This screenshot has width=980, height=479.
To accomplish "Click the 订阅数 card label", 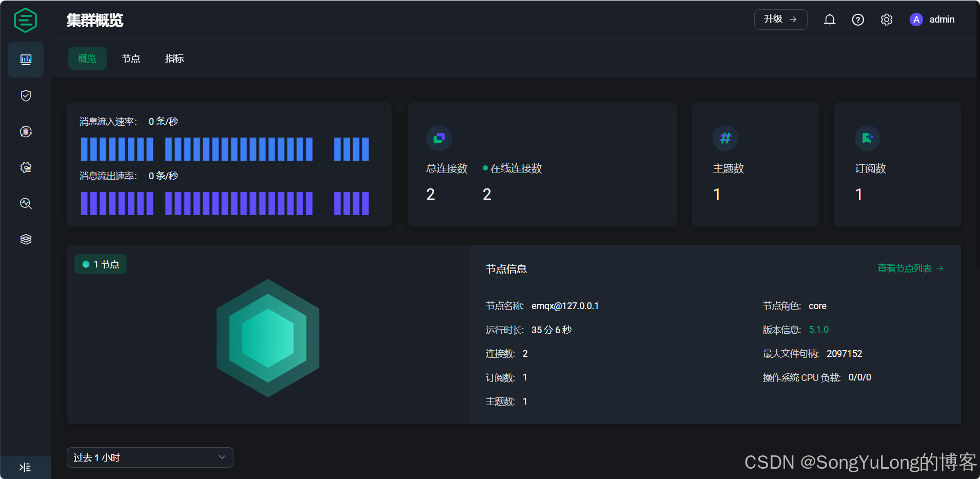I will [x=870, y=168].
